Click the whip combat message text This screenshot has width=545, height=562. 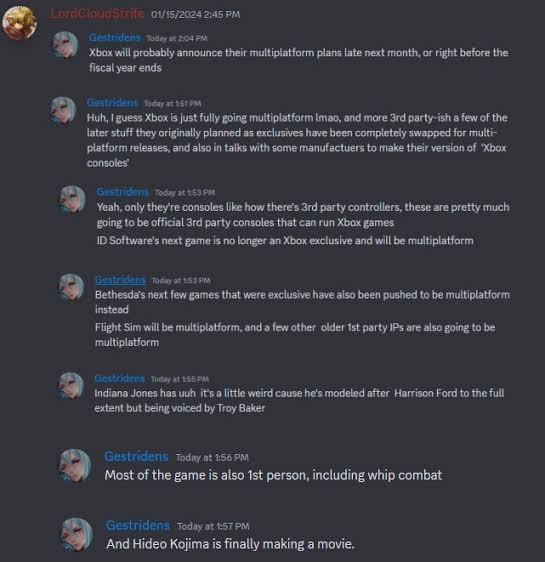pos(273,475)
